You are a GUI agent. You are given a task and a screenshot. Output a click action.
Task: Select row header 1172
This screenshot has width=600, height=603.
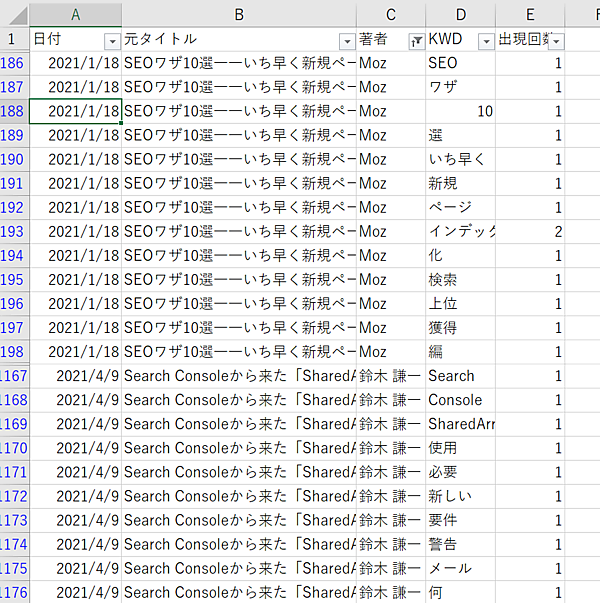(14, 496)
